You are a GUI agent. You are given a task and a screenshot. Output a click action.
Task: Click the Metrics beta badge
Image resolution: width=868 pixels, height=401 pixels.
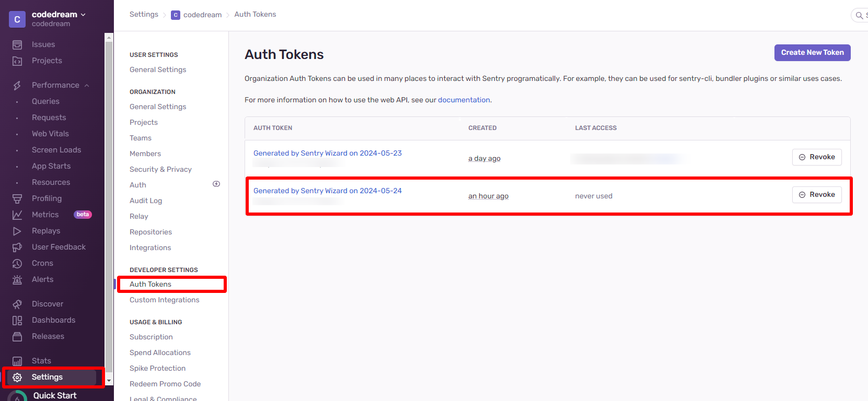tap(83, 215)
